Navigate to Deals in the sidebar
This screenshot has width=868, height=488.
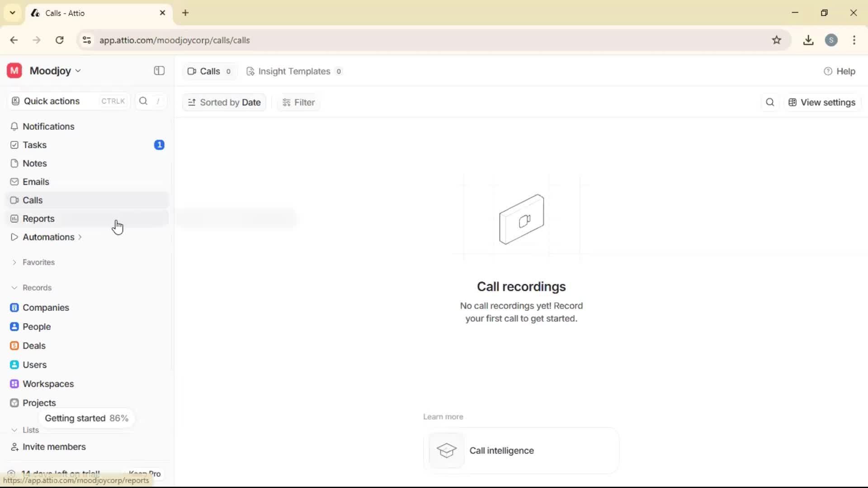click(34, 346)
